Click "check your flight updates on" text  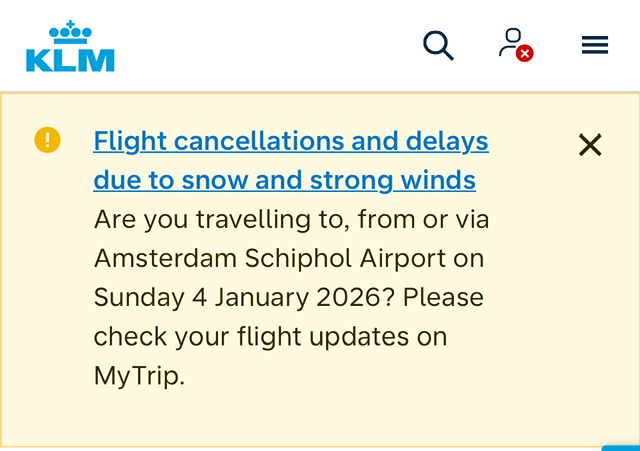point(270,337)
